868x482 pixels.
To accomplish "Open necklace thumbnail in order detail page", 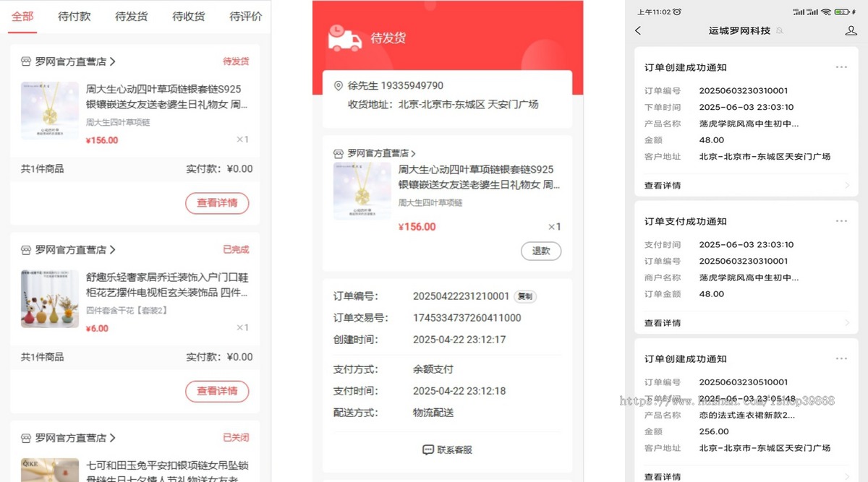I will (x=362, y=191).
